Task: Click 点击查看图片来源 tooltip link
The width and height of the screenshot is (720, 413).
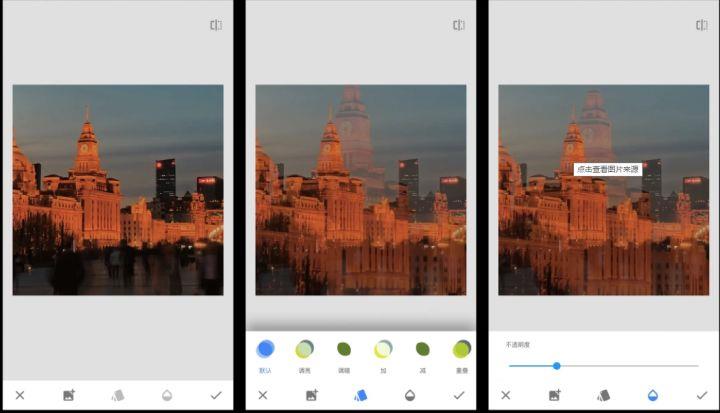Action: tap(608, 170)
